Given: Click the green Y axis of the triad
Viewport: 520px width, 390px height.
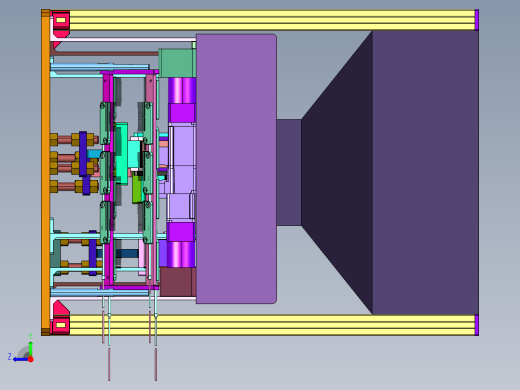Looking at the screenshot, I should [x=30, y=348].
